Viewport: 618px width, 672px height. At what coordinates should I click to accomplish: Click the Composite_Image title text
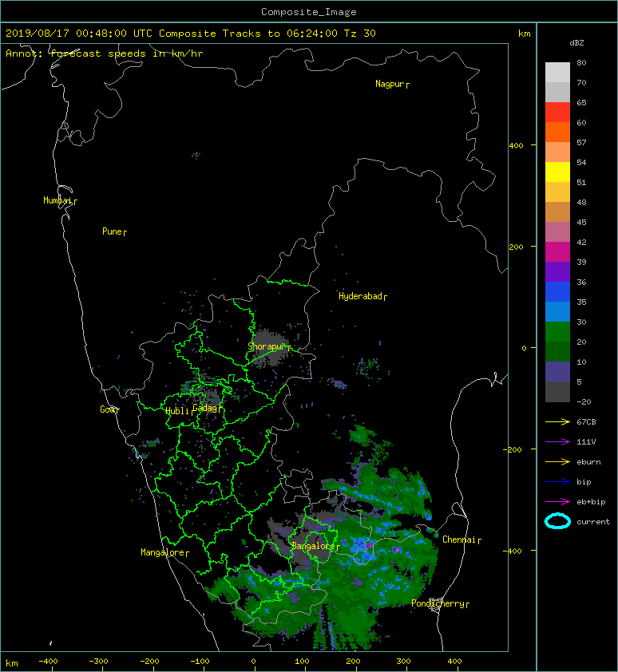[x=309, y=11]
